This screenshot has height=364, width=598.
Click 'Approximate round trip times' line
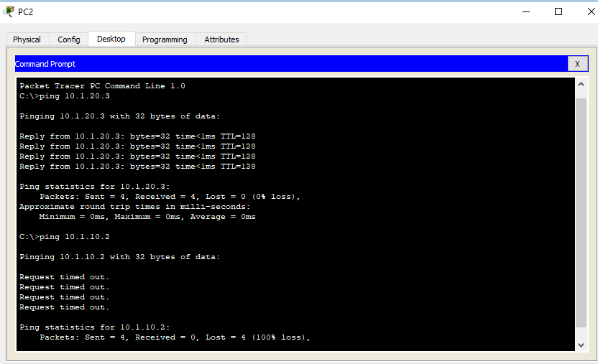pos(135,207)
